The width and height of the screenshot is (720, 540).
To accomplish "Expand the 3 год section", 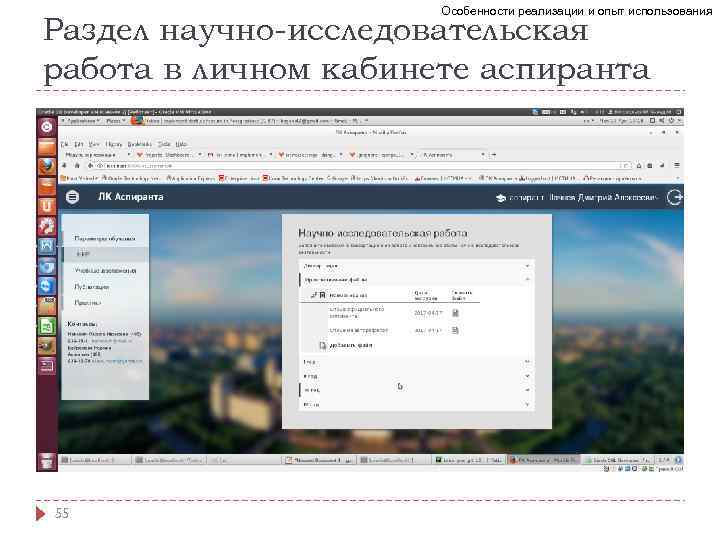I will coord(416,390).
